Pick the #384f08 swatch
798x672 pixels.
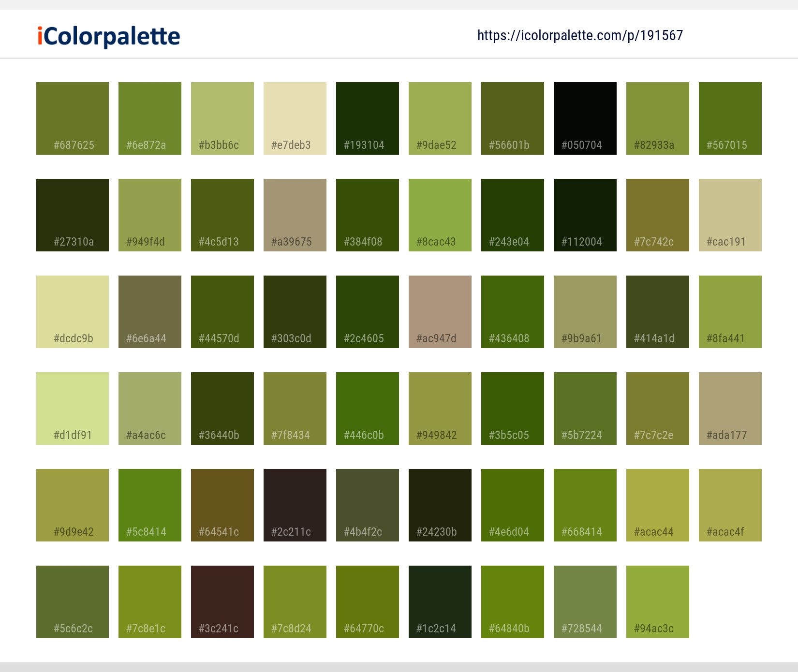coord(368,215)
